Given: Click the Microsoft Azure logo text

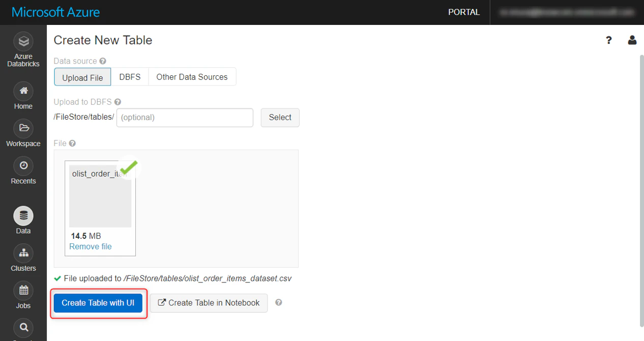Looking at the screenshot, I should coord(56,12).
